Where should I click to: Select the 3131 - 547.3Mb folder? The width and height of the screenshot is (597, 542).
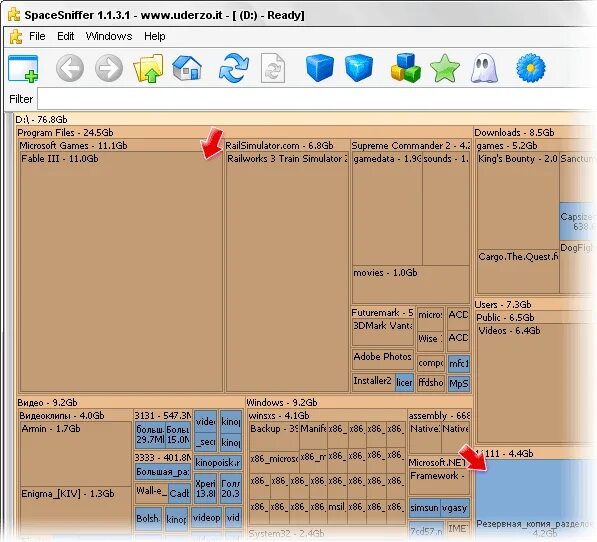163,415
